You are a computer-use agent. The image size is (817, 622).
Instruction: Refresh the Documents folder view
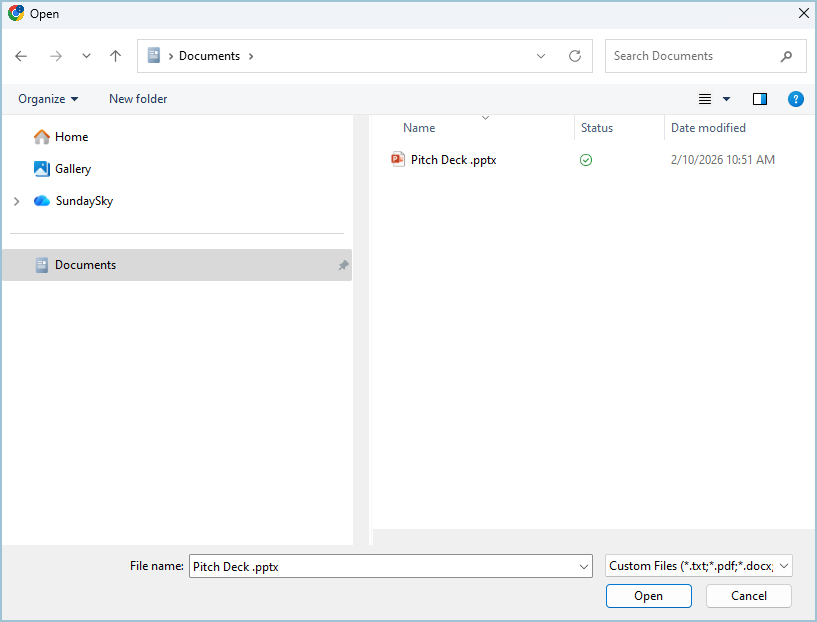coord(575,56)
